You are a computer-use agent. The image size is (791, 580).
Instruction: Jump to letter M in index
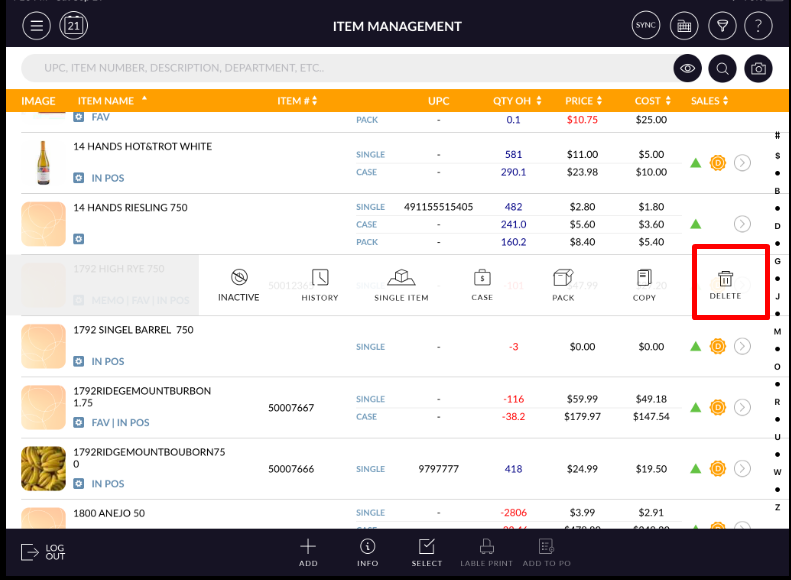click(x=777, y=331)
